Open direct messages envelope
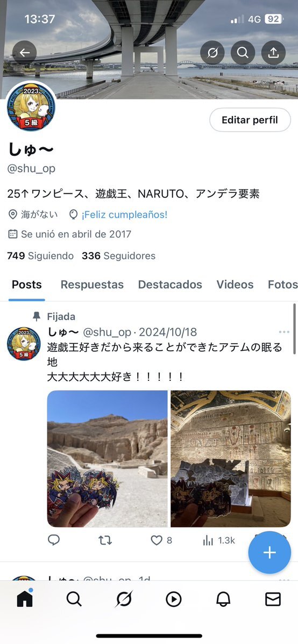298x644 pixels. pyautogui.click(x=273, y=599)
